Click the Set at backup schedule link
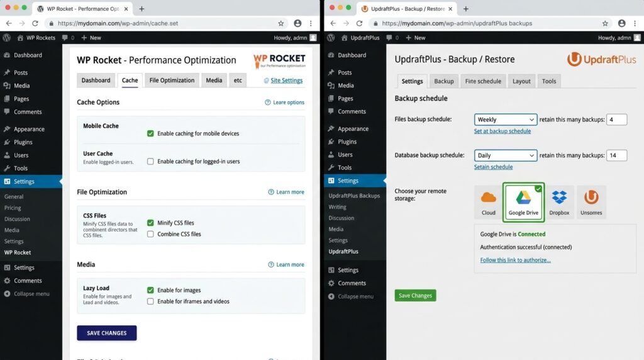The width and height of the screenshot is (644, 360). click(502, 131)
